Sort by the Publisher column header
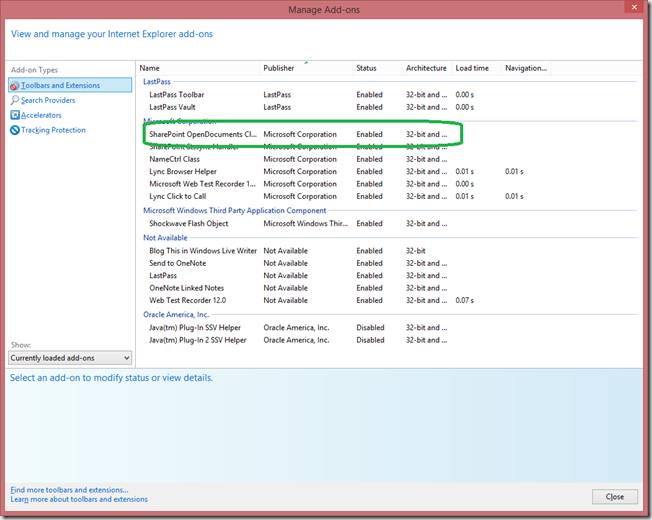 [x=279, y=68]
